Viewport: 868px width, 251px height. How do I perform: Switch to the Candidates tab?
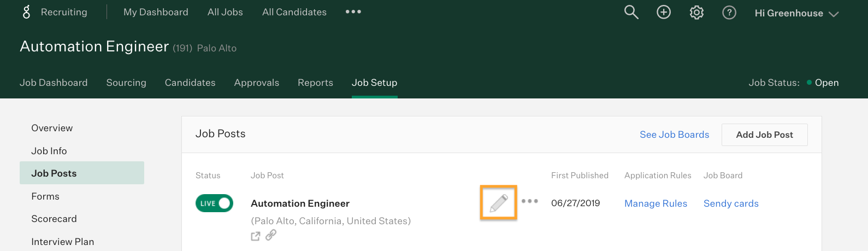(190, 83)
